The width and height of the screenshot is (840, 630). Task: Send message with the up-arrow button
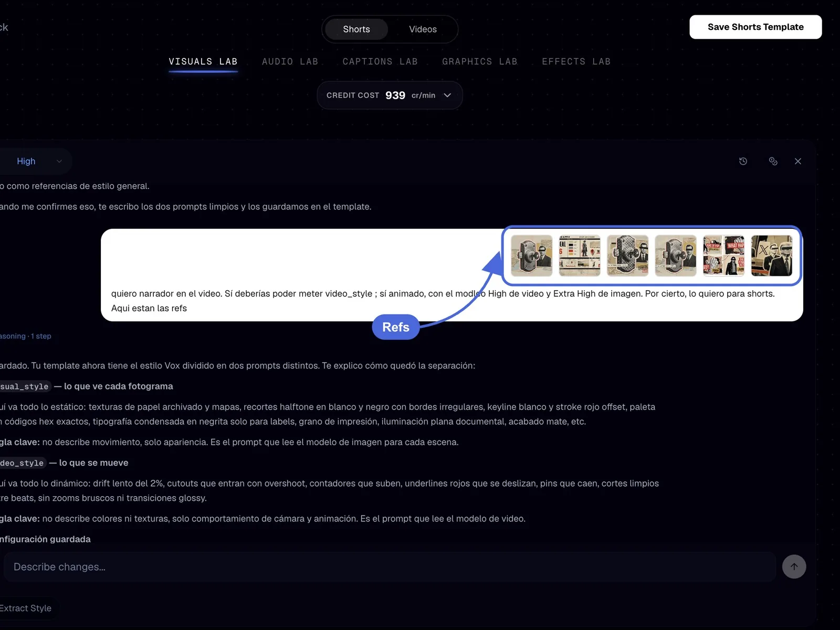pyautogui.click(x=794, y=566)
